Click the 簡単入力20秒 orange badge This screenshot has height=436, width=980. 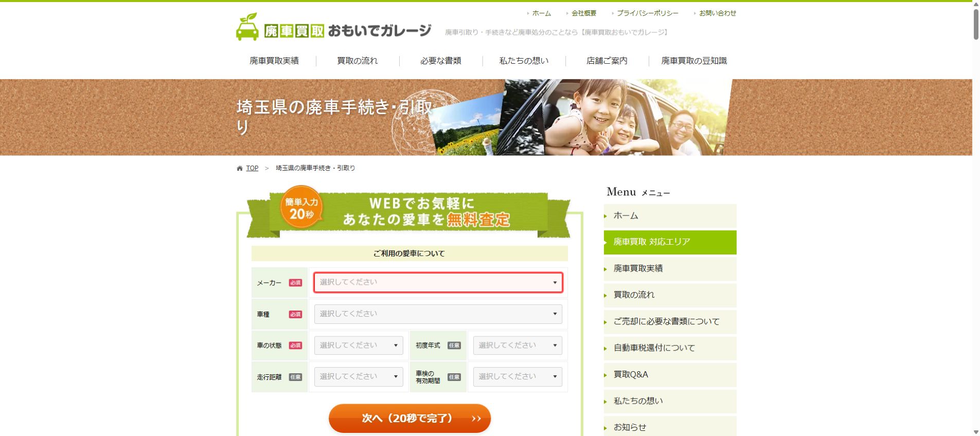pyautogui.click(x=301, y=208)
